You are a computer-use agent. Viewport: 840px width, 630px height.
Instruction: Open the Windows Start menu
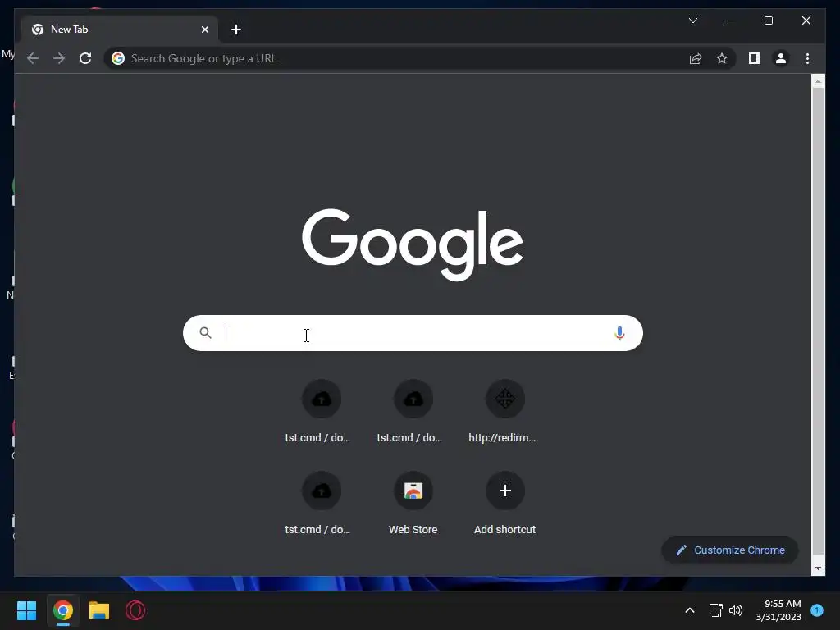26,610
